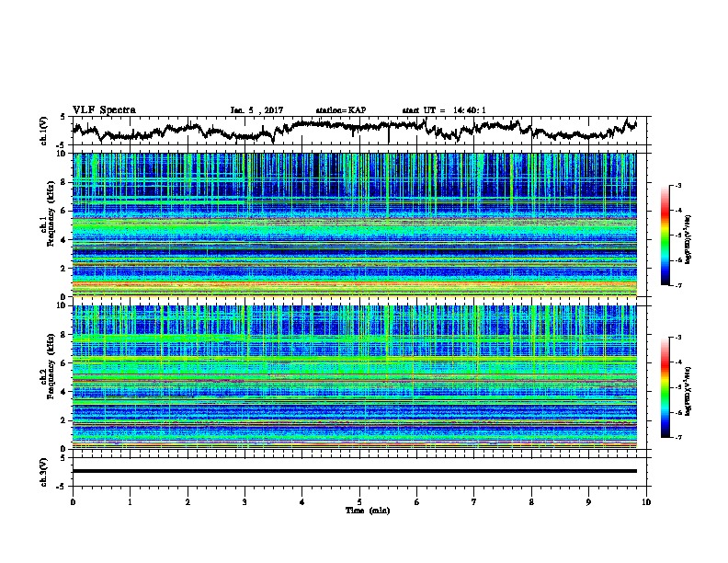The height and width of the screenshot is (563, 728).
Task: Click time axis tick label "0"
Action: pyautogui.click(x=73, y=502)
